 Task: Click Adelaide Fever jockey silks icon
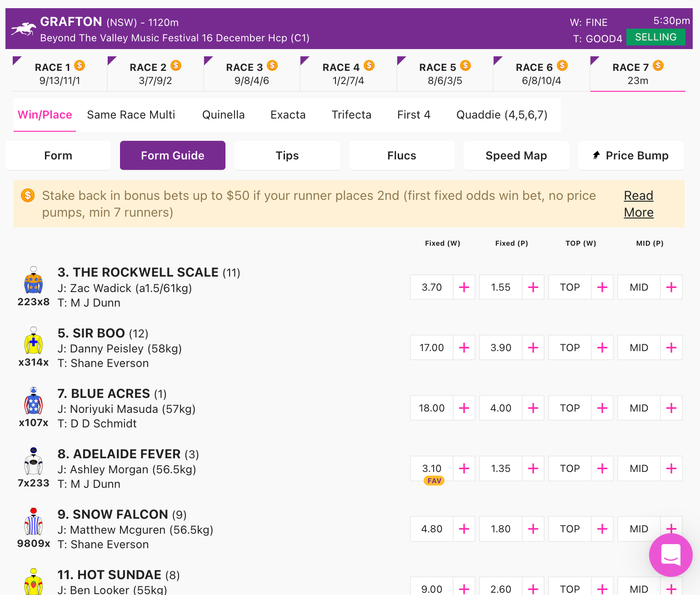(34, 461)
